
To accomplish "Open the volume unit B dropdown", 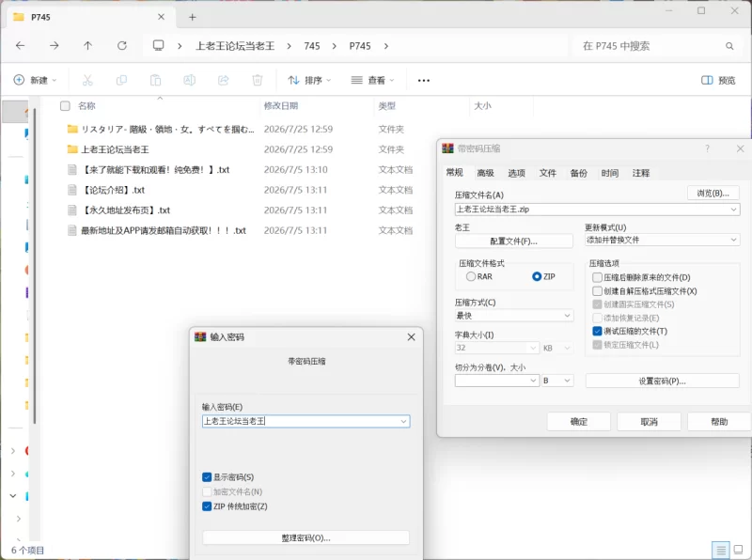I will 557,381.
